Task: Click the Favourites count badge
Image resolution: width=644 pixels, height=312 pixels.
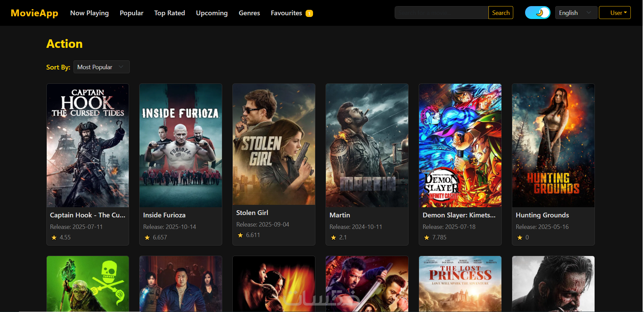Action: click(309, 13)
